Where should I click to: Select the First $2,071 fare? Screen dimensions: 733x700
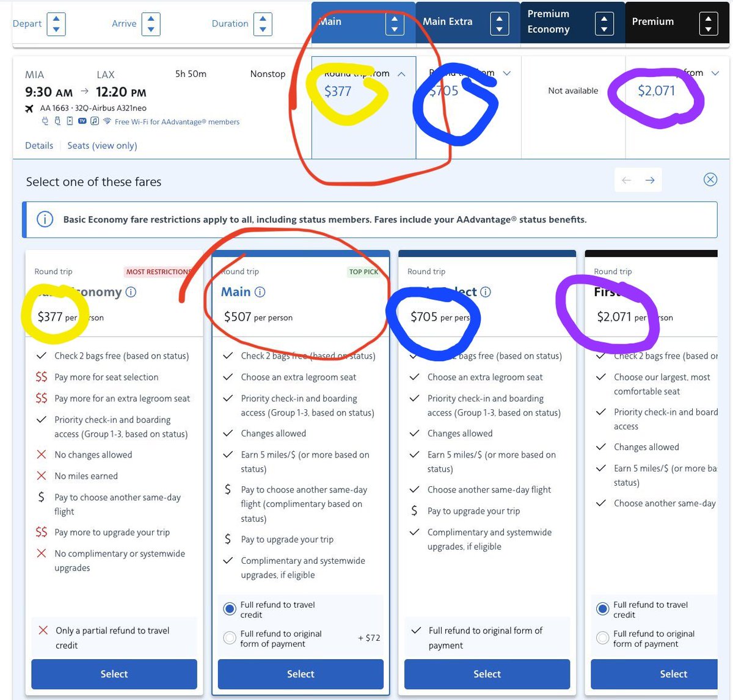(654, 674)
